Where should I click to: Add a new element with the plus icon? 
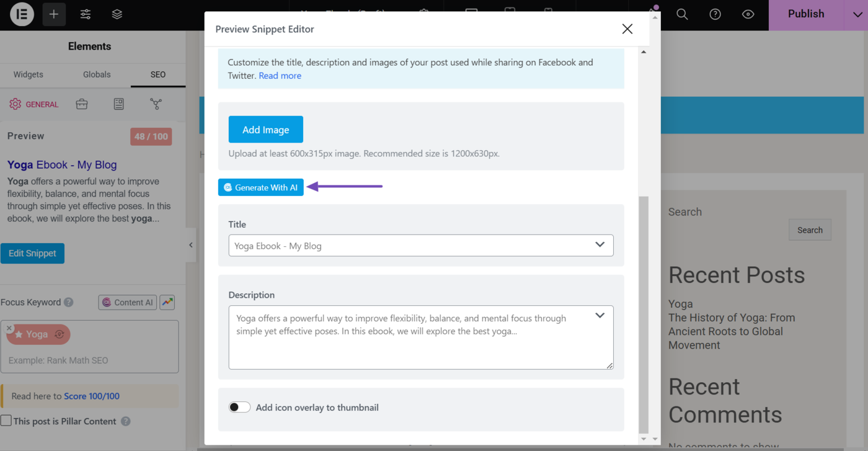click(53, 14)
